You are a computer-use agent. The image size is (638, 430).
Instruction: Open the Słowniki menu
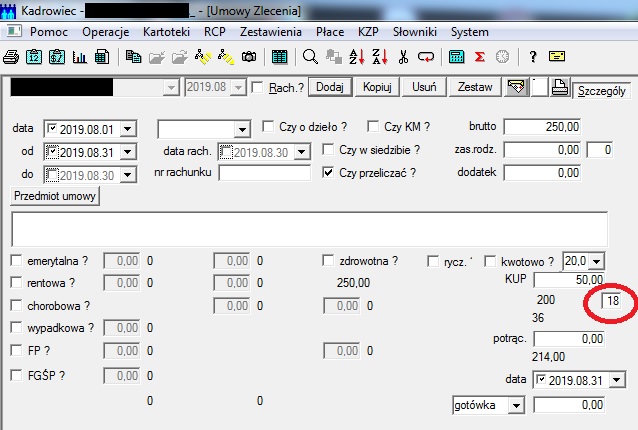click(x=415, y=32)
